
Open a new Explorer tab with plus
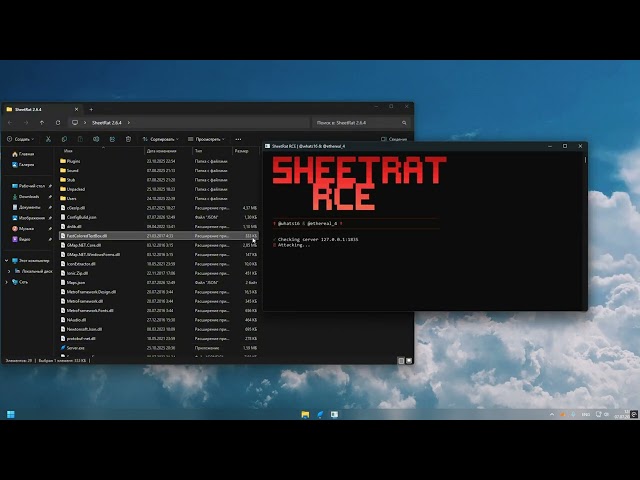pos(91,109)
